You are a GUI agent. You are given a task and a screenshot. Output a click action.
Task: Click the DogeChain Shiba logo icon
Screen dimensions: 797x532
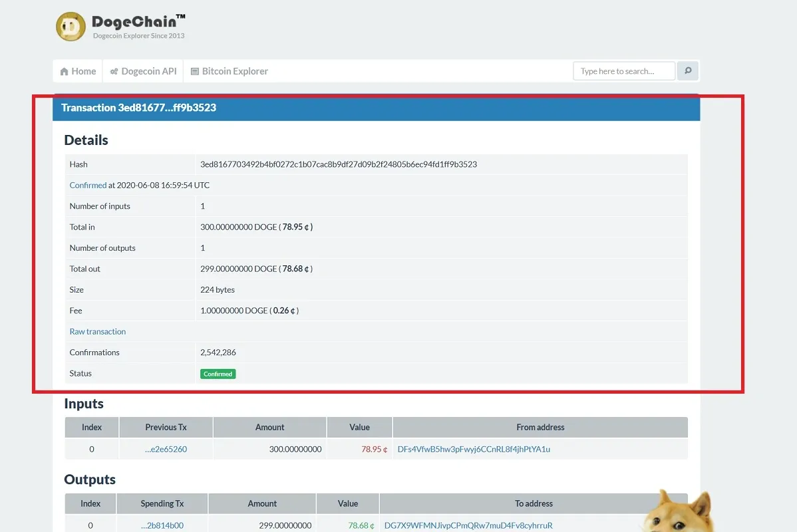[x=71, y=27]
